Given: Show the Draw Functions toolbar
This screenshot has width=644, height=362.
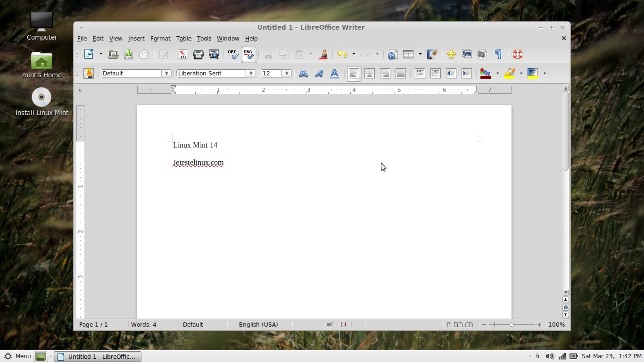Looking at the screenshot, I should [x=432, y=54].
